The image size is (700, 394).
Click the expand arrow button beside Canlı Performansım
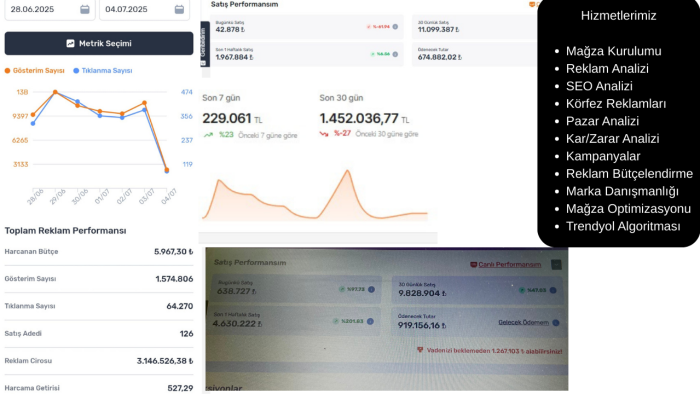tap(556, 265)
